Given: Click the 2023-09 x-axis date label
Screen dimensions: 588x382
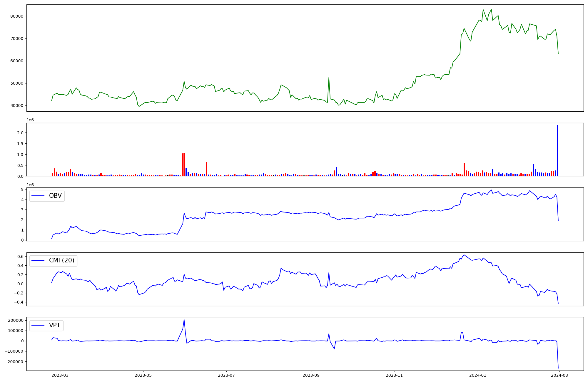Looking at the screenshot, I should (x=311, y=375).
